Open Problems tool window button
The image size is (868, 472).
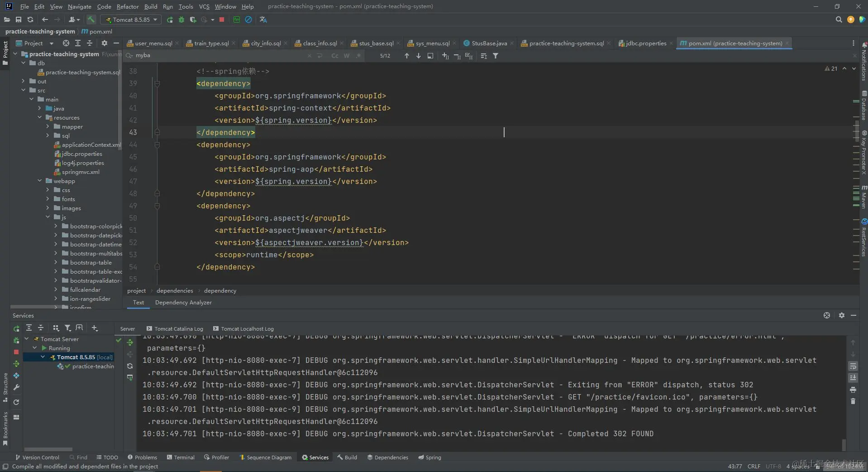pos(142,457)
